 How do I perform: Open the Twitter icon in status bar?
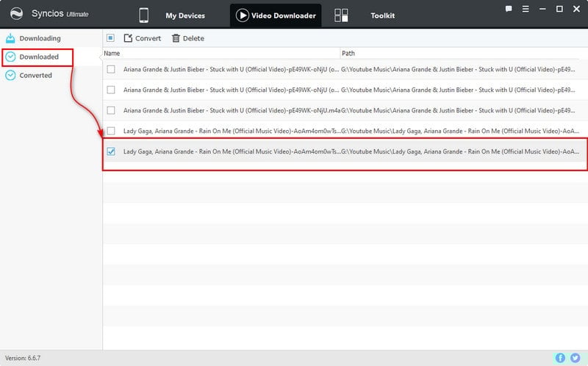[x=575, y=358]
